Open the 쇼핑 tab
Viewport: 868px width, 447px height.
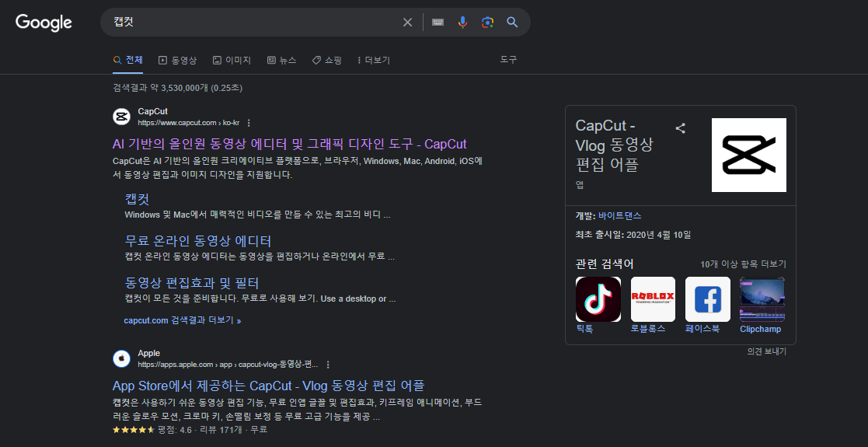pyautogui.click(x=327, y=61)
